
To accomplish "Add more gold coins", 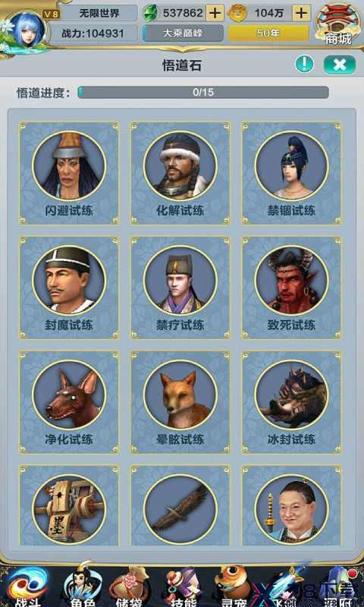I will click(x=301, y=14).
